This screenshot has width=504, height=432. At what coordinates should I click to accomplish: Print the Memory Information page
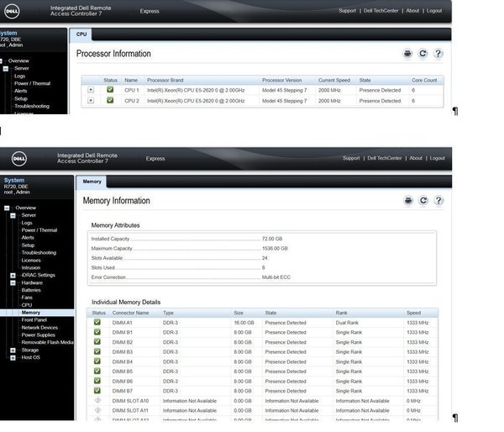(x=408, y=201)
